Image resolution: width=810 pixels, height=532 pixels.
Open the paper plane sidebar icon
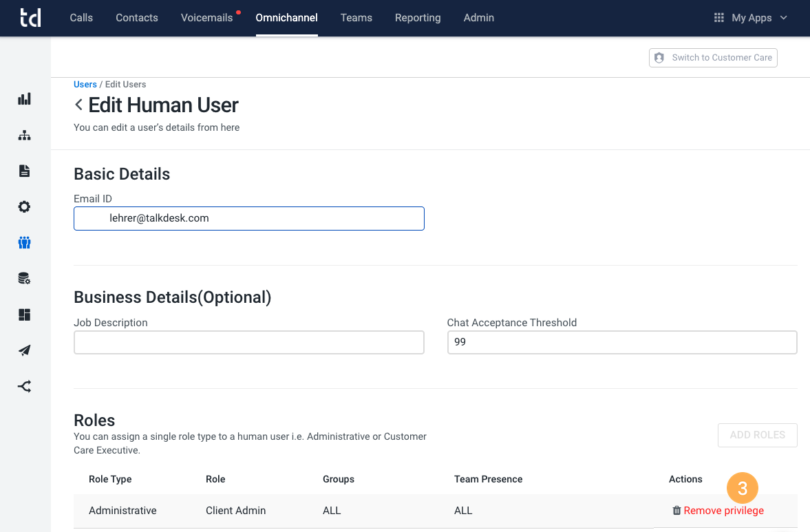(24, 350)
